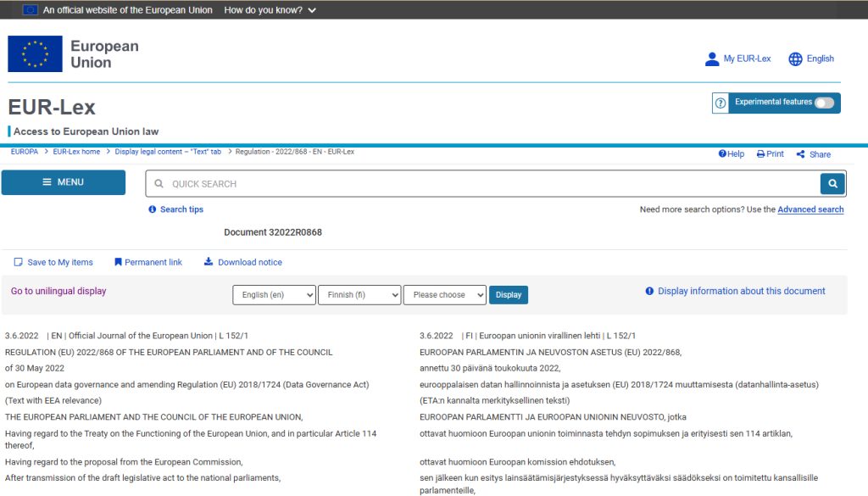Toggle Experimental features switch

[824, 103]
